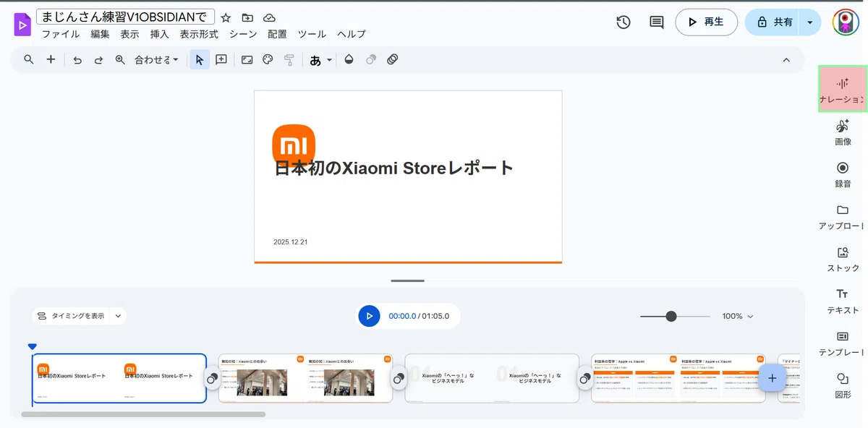
Task: Open share options dropdown arrow
Action: [x=810, y=22]
